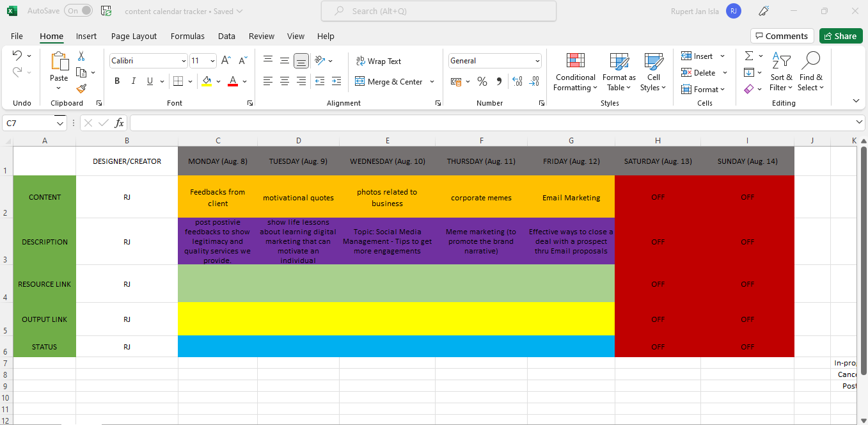This screenshot has height=425, width=868.
Task: Click in the Search box
Action: 439,11
